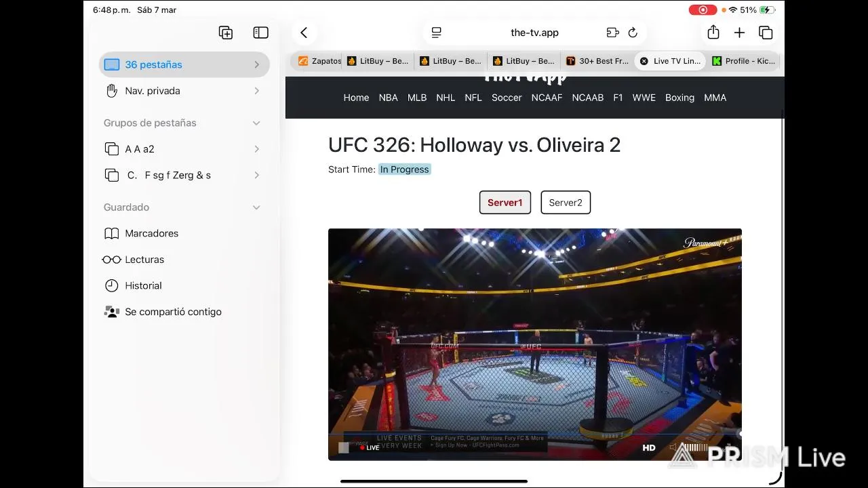Select the HD quality button on the player
Screen dimensions: 868x488
pyautogui.click(x=649, y=447)
